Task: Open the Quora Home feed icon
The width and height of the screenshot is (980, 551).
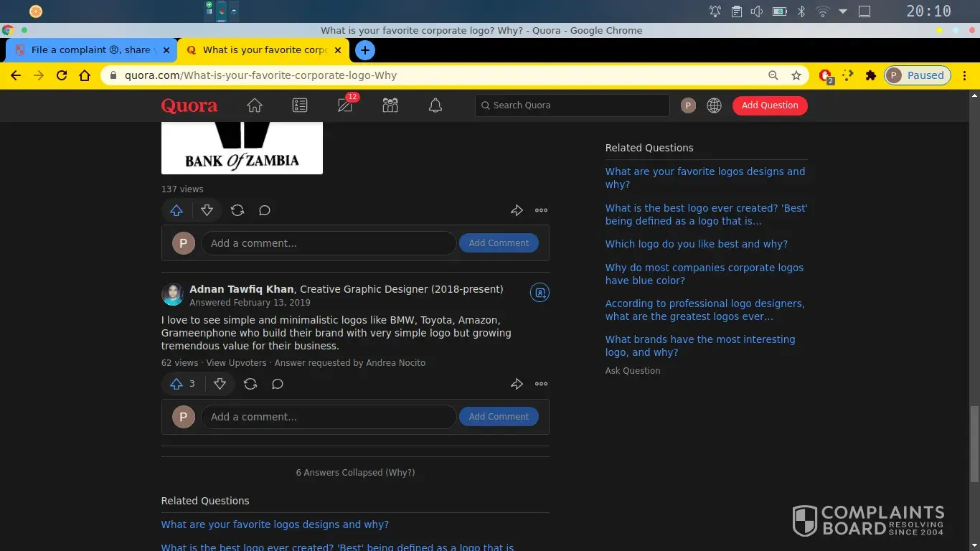Action: coord(255,105)
